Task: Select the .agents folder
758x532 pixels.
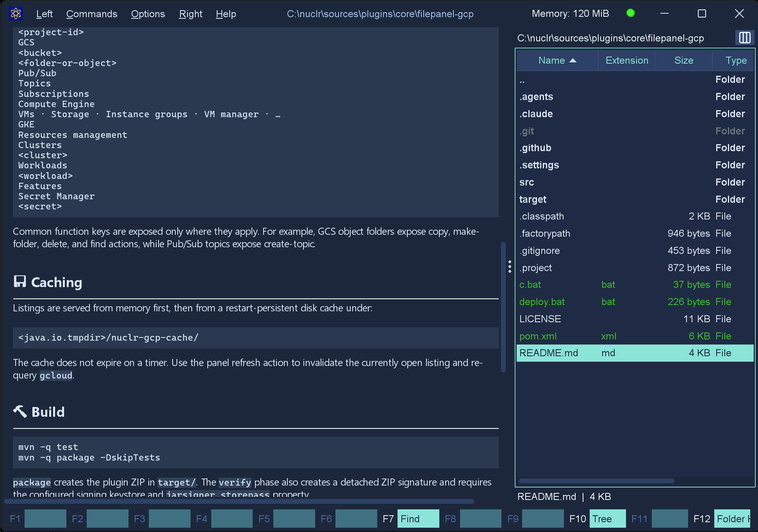Action: tap(635, 97)
